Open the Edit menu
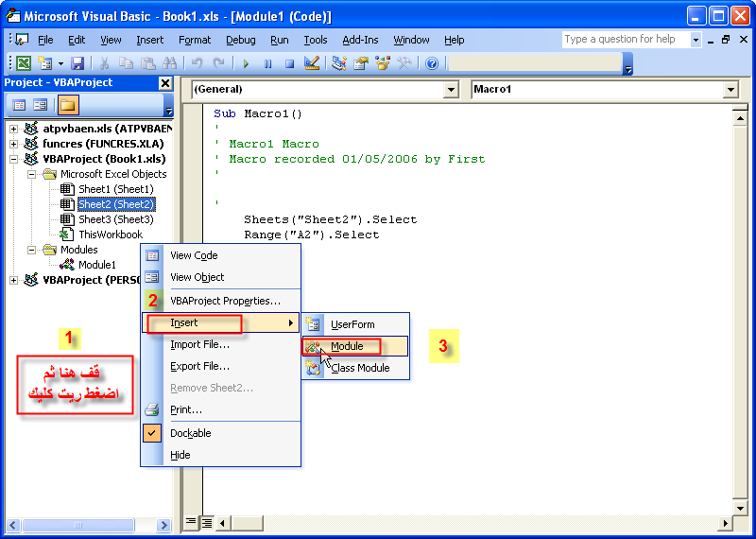This screenshot has height=539, width=756. click(x=77, y=40)
